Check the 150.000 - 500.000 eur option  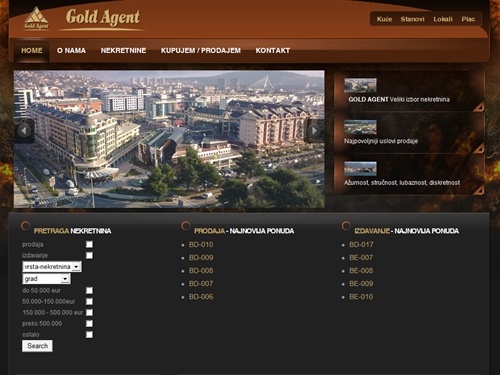tap(89, 313)
